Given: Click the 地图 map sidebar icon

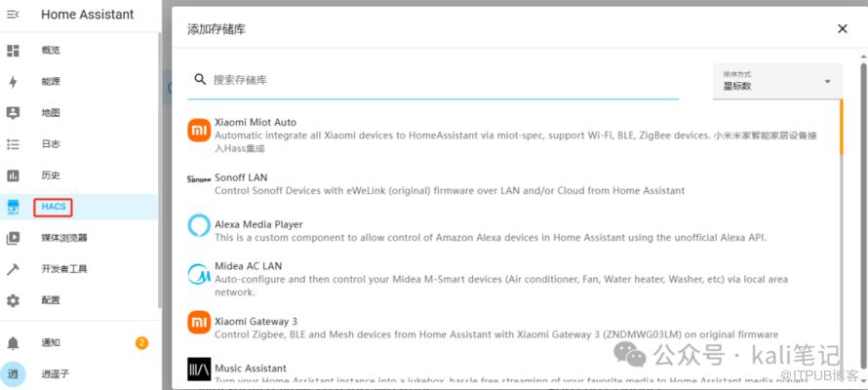Looking at the screenshot, I should pyautogui.click(x=14, y=113).
